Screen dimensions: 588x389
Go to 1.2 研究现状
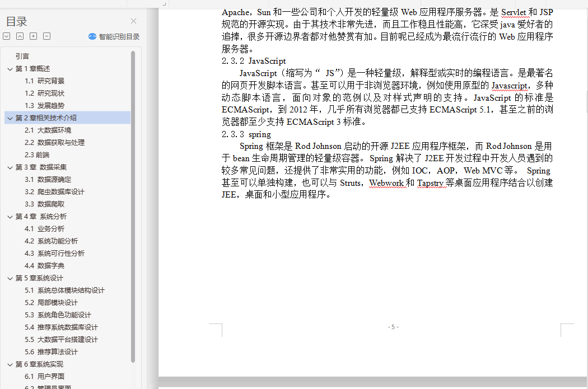(x=45, y=93)
